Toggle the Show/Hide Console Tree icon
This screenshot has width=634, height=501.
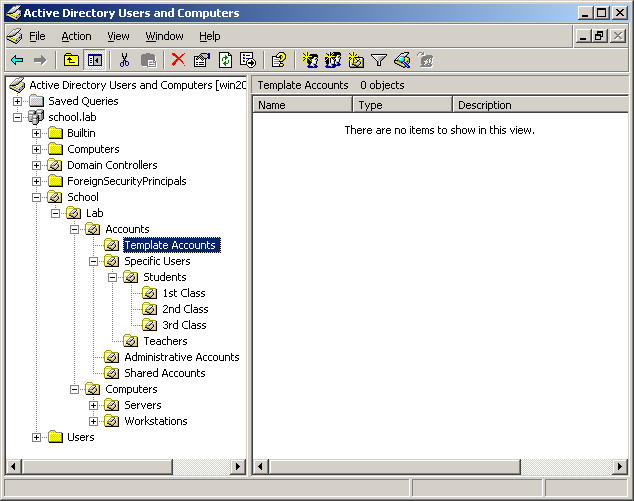tap(95, 60)
